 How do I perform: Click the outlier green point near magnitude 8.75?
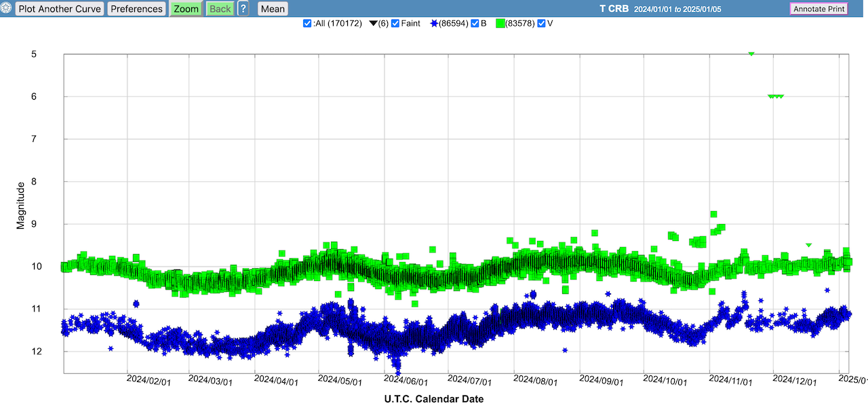click(x=713, y=214)
